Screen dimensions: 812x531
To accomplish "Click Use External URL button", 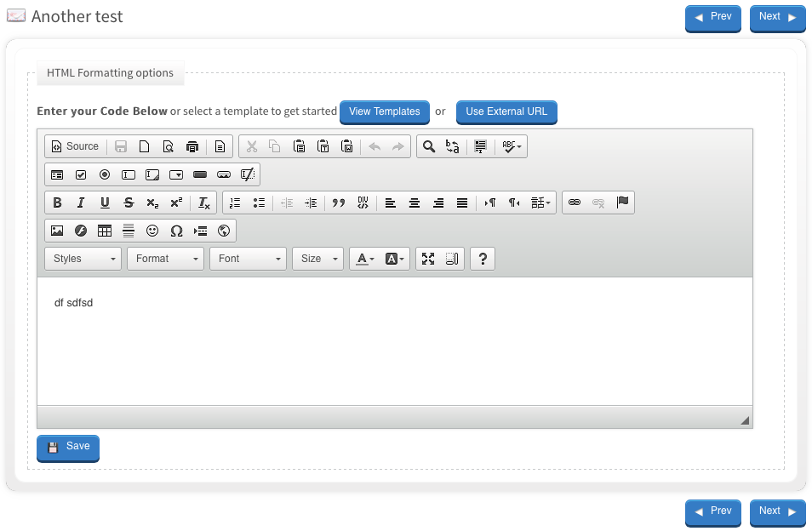I will (506, 111).
